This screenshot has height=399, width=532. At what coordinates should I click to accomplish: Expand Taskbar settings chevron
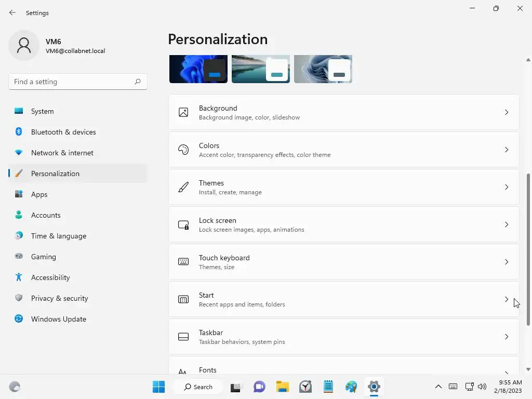[x=506, y=337]
